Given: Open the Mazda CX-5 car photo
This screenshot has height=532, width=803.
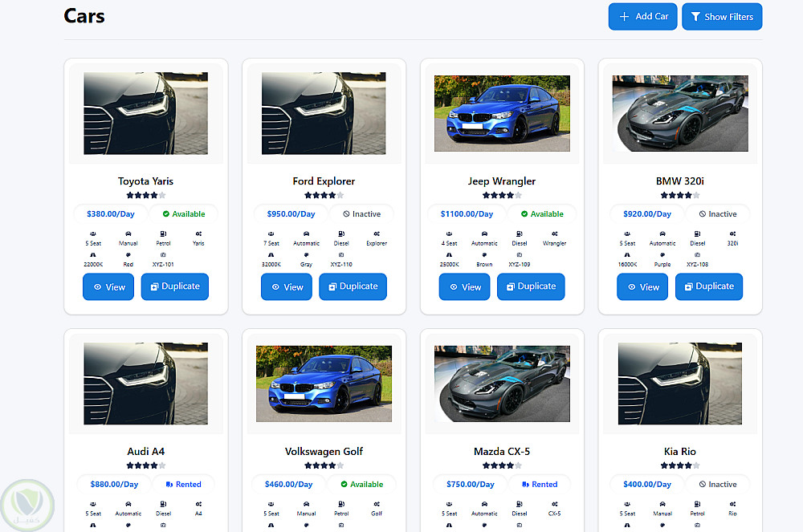Looking at the screenshot, I should tap(502, 384).
